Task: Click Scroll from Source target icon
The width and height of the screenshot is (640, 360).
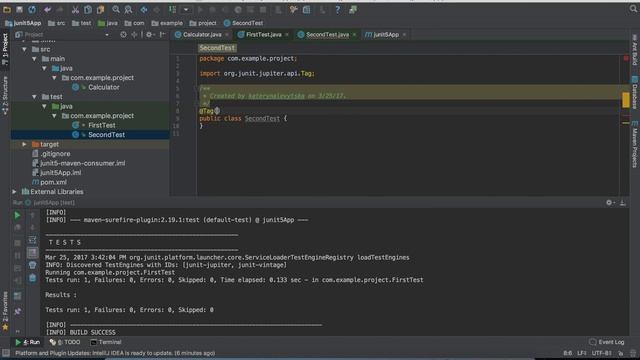Action: coord(123,35)
